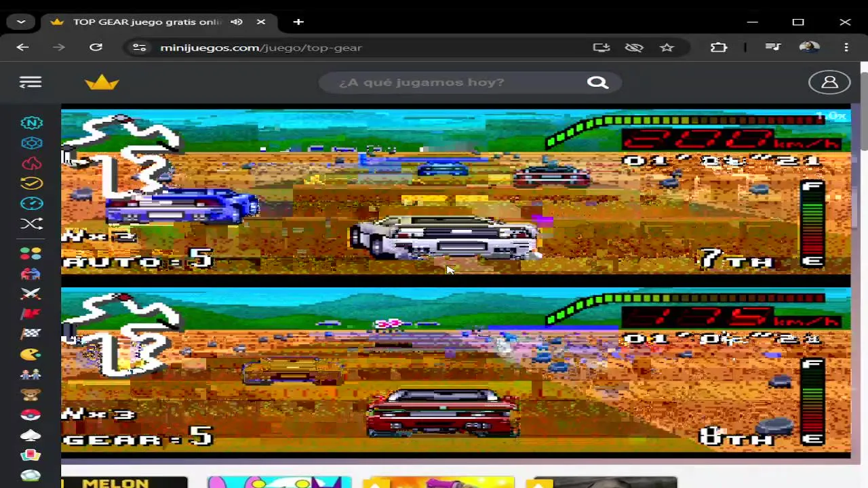This screenshot has width=868, height=488.
Task: Open the browser profile avatar
Action: [809, 47]
